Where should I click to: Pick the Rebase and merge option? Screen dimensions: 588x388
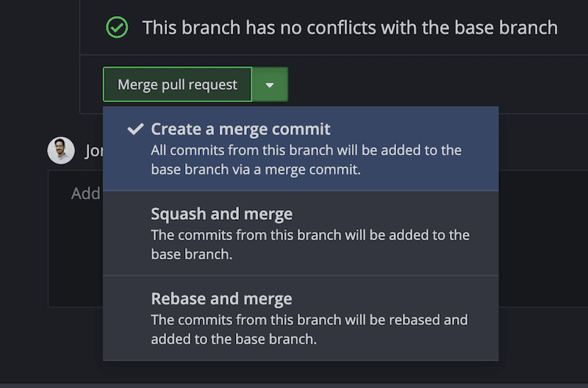pyautogui.click(x=301, y=318)
